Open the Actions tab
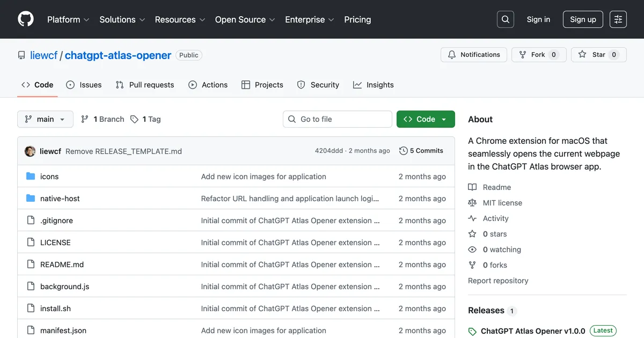Viewport: 644px width, 338px height. (208, 84)
